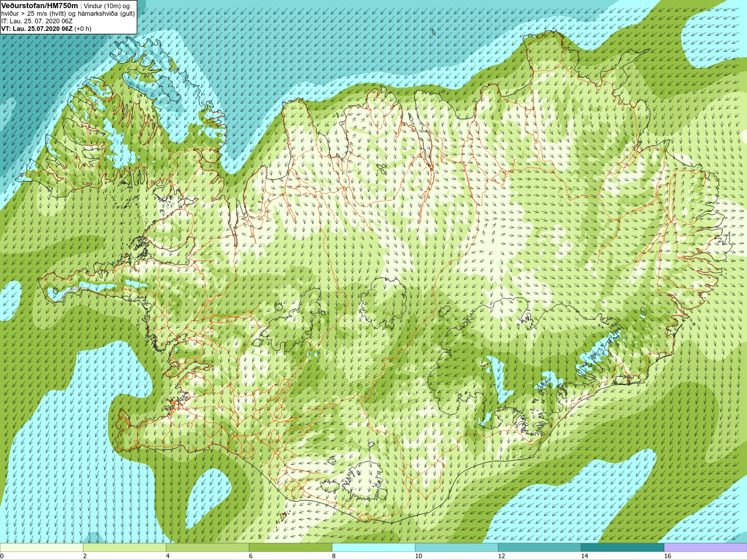This screenshot has height=560, width=747.
Task: Click the legend tick label '12'
Action: (x=501, y=556)
